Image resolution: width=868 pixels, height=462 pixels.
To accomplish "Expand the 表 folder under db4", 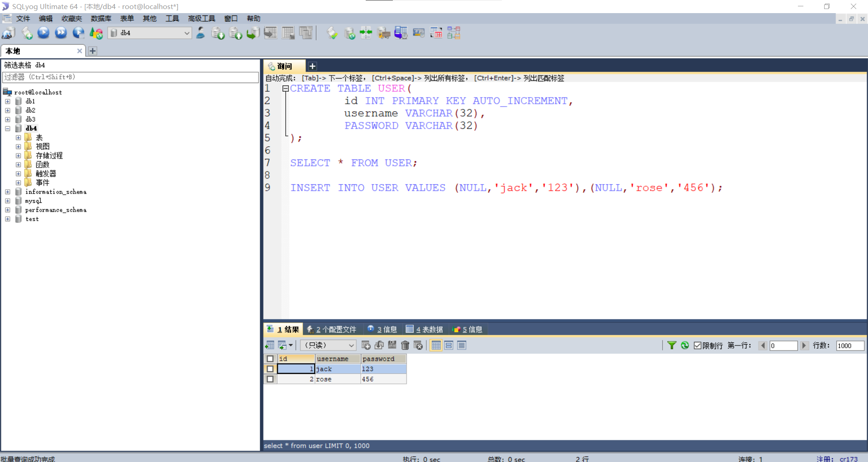I will coord(18,137).
